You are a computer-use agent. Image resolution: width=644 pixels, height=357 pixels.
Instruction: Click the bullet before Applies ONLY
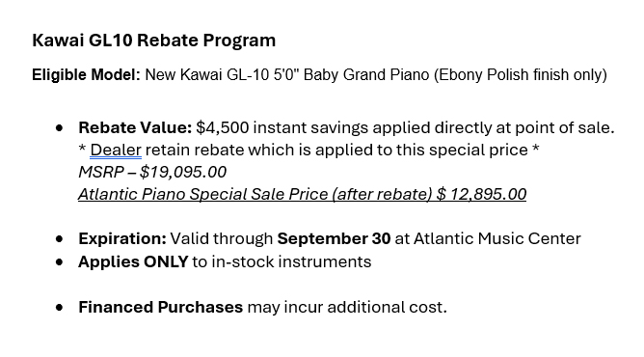click(x=60, y=262)
